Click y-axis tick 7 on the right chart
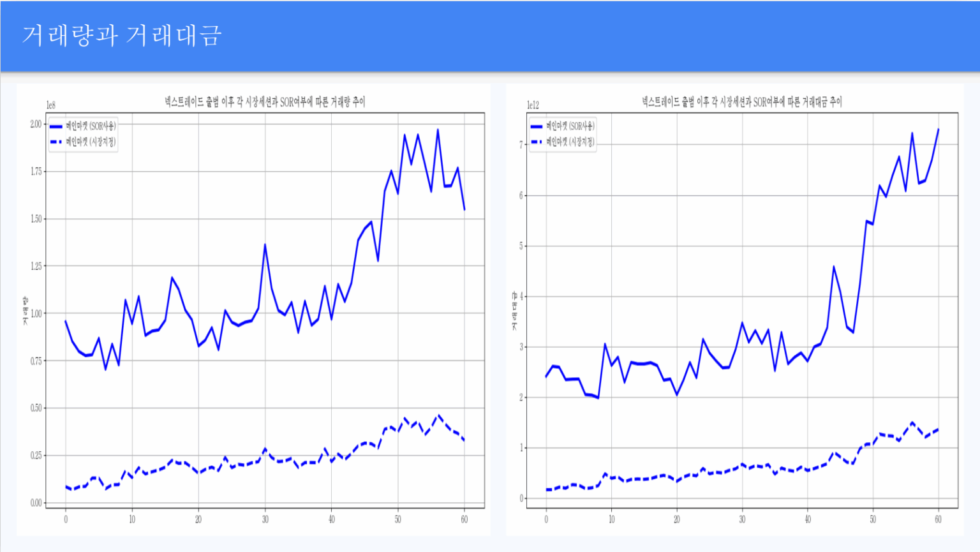980x552 pixels. [x=521, y=145]
